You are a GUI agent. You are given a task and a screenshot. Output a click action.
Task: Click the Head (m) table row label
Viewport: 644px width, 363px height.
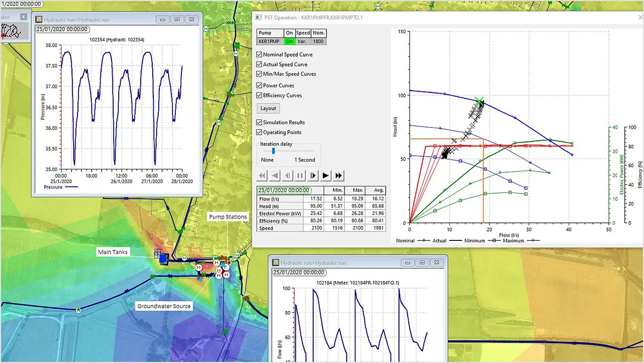[x=269, y=206]
